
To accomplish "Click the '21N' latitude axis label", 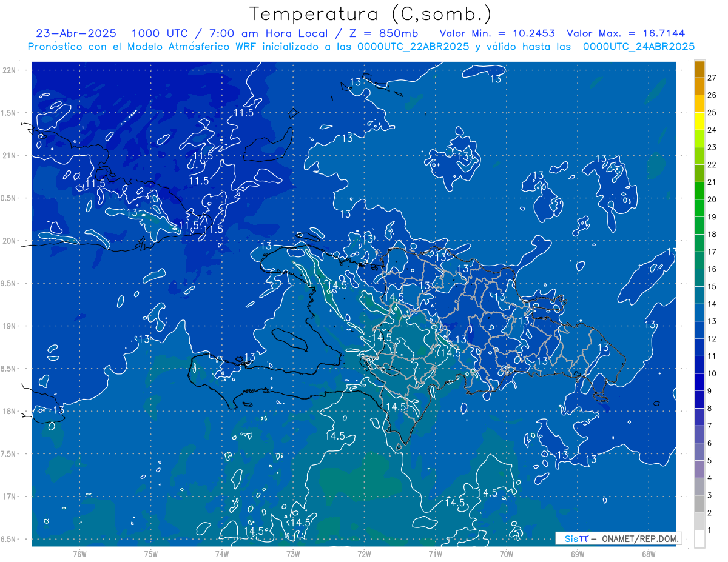I will 9,155.
